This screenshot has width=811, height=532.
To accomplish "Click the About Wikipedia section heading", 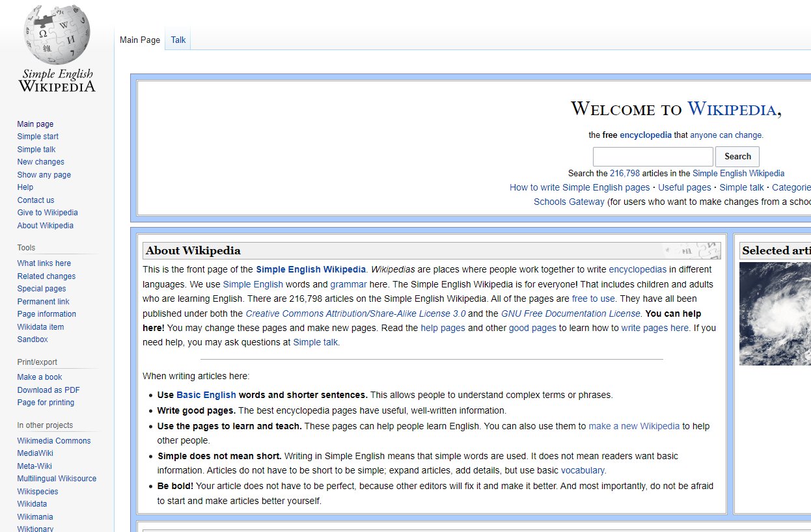I will click(193, 250).
